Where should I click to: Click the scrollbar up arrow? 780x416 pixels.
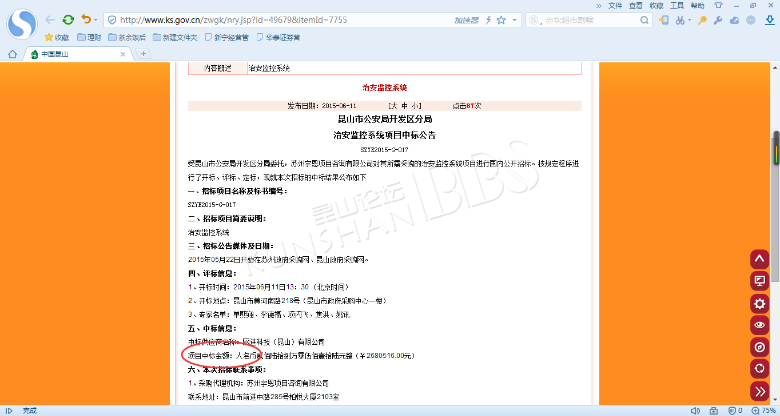(x=776, y=66)
